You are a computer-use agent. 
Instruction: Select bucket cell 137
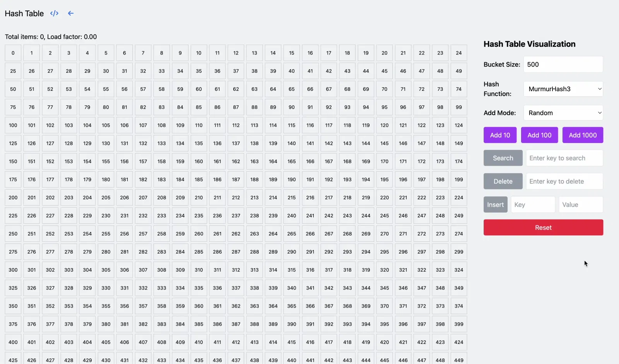pyautogui.click(x=236, y=143)
